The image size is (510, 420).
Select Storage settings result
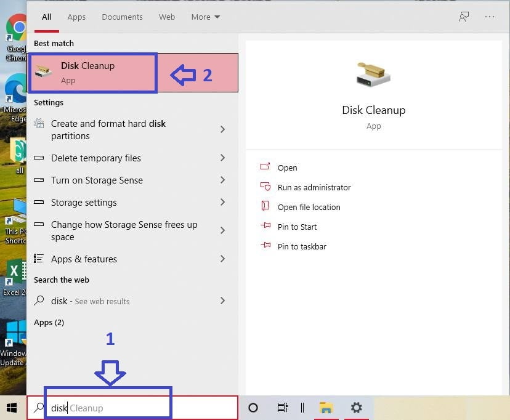[132, 202]
